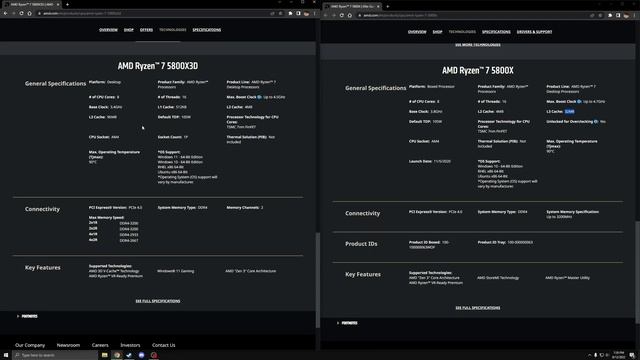The image size is (640, 360).
Task: Open Offers section on 5800X3D page
Action: coord(147,30)
